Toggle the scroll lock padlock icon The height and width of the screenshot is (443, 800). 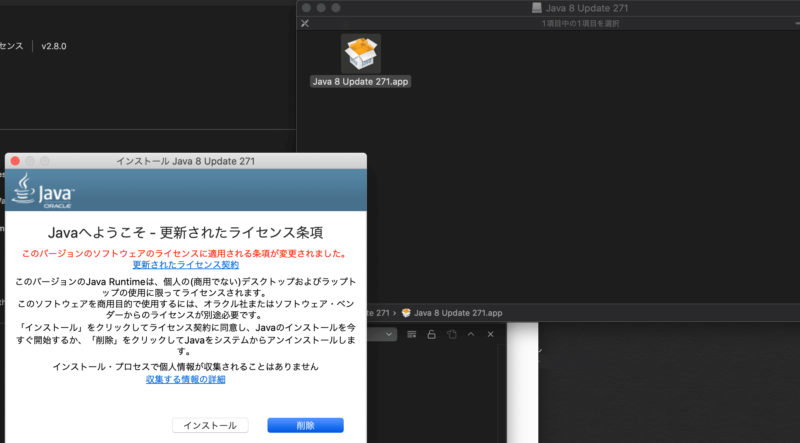[x=431, y=334]
